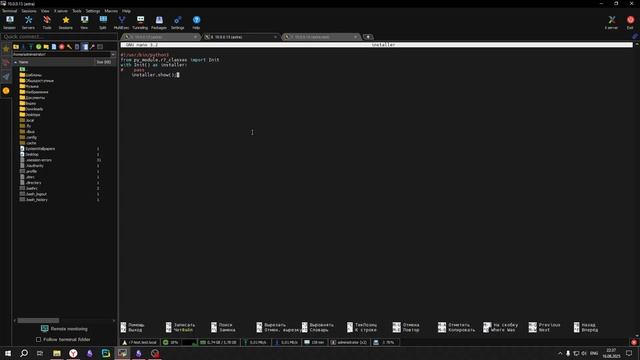Open the X server menu

61,11
